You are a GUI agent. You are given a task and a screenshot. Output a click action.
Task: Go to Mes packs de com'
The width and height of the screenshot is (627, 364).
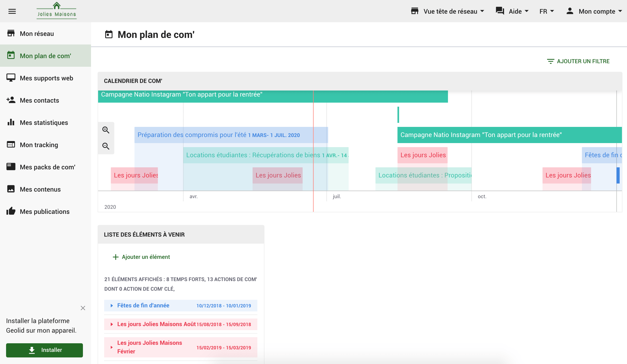[x=46, y=167]
